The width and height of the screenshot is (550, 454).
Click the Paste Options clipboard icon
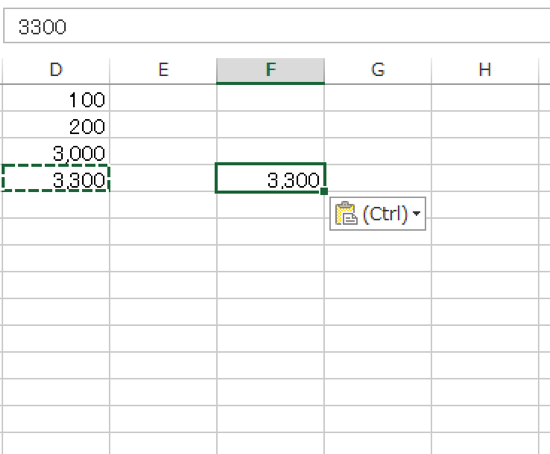click(346, 213)
